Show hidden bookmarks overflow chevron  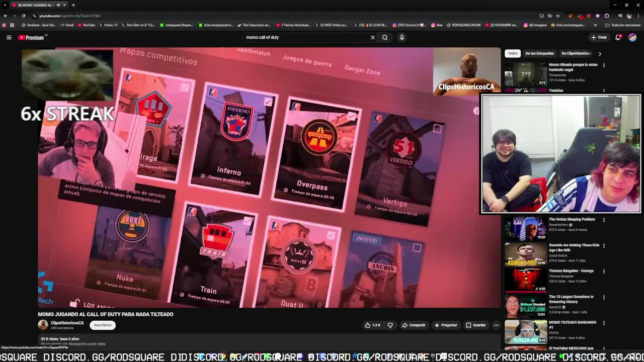click(596, 25)
